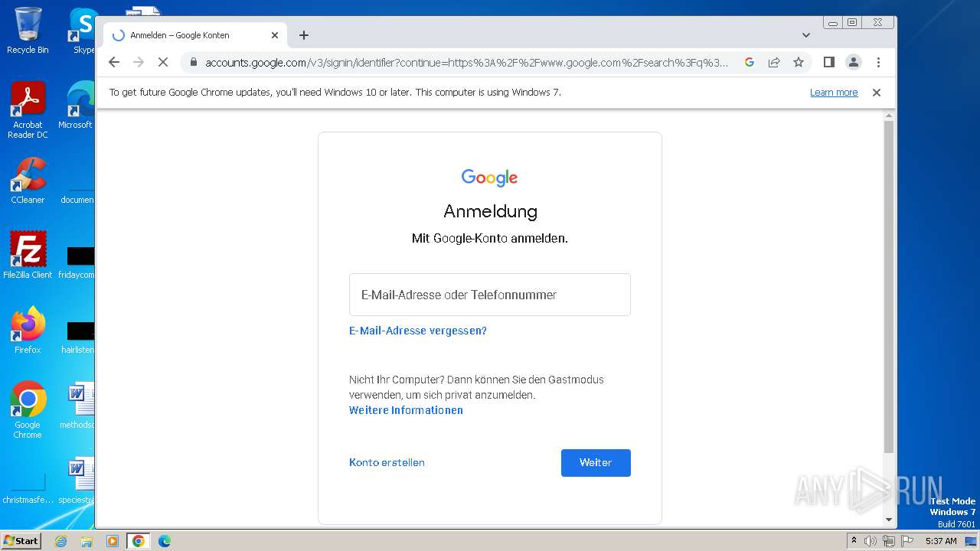Focus the E-Mail-Adresse oder Telefonnummer field

[490, 295]
